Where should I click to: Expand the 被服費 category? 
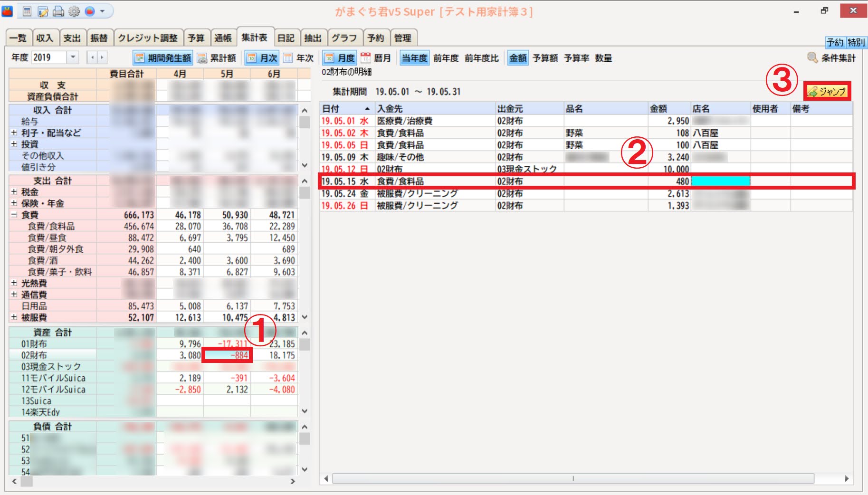coord(14,317)
